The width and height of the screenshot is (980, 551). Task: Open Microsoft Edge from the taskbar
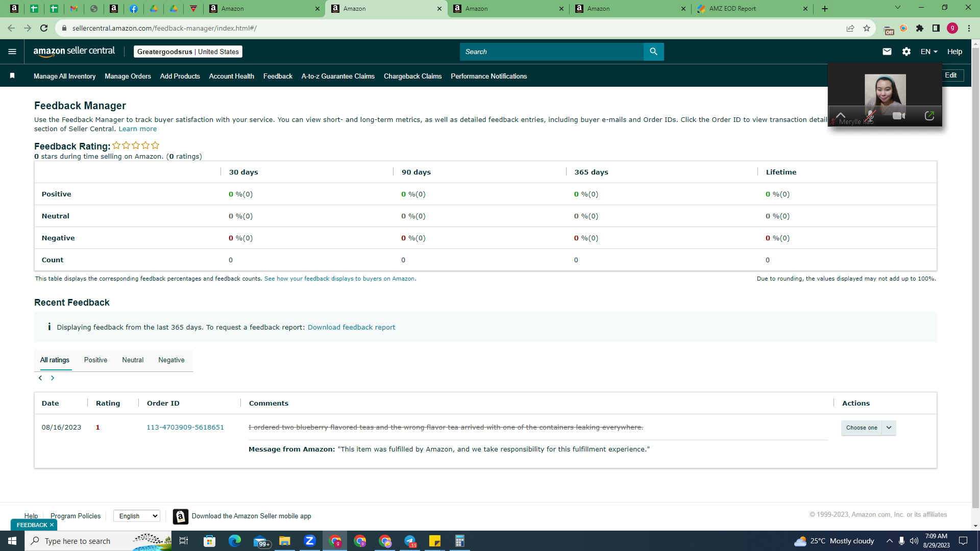pyautogui.click(x=235, y=541)
